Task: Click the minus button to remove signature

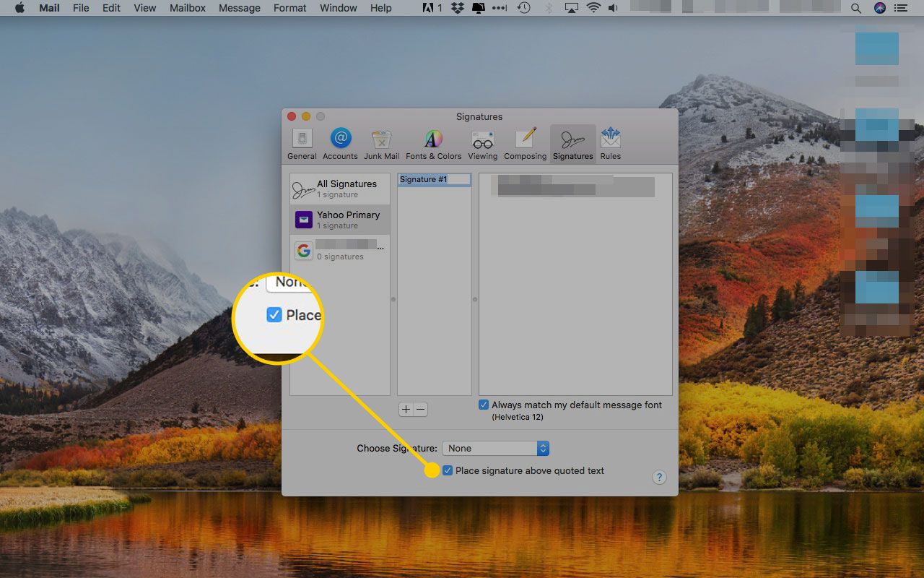Action: coord(420,410)
